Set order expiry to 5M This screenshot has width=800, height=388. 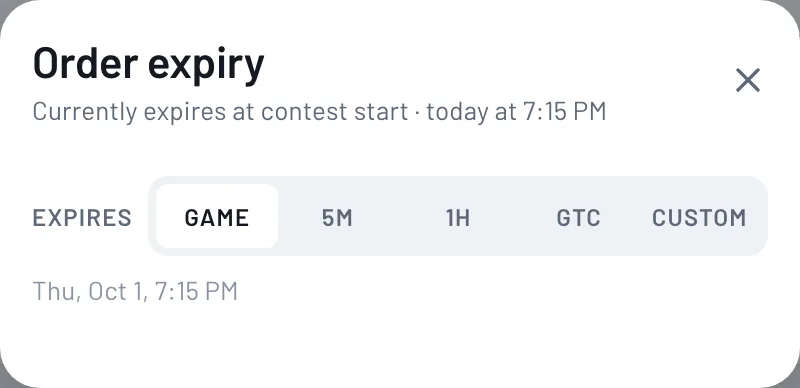click(337, 216)
